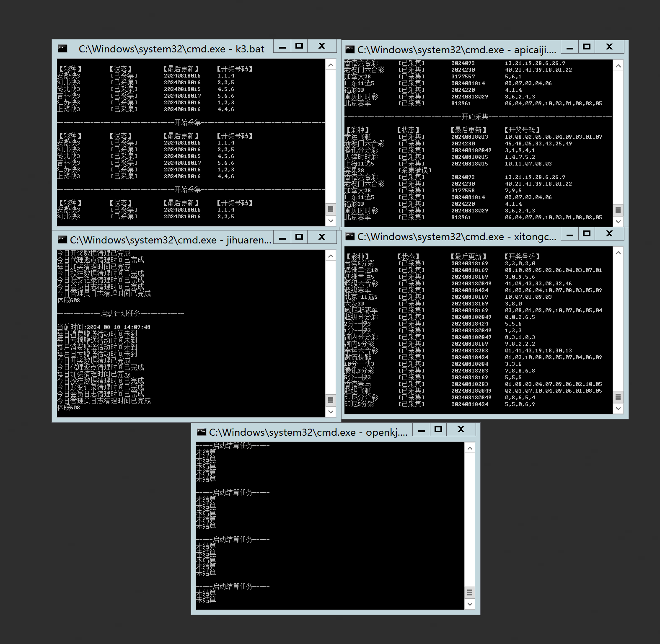Click scroll up arrow in xitongc window
The width and height of the screenshot is (660, 644).
[618, 252]
